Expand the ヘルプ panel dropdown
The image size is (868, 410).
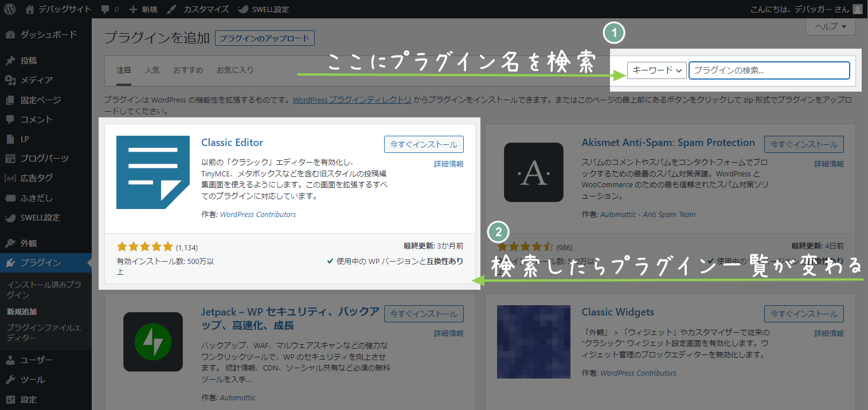click(830, 26)
